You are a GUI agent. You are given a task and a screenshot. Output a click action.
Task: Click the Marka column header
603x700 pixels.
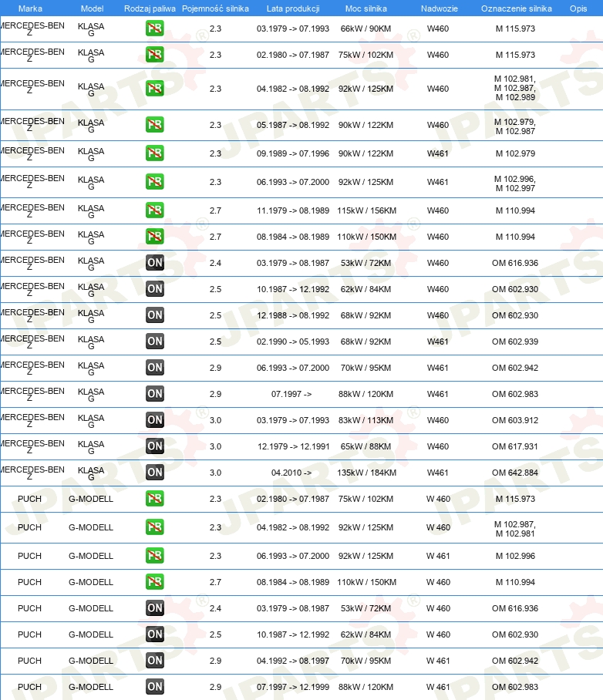pos(30,8)
